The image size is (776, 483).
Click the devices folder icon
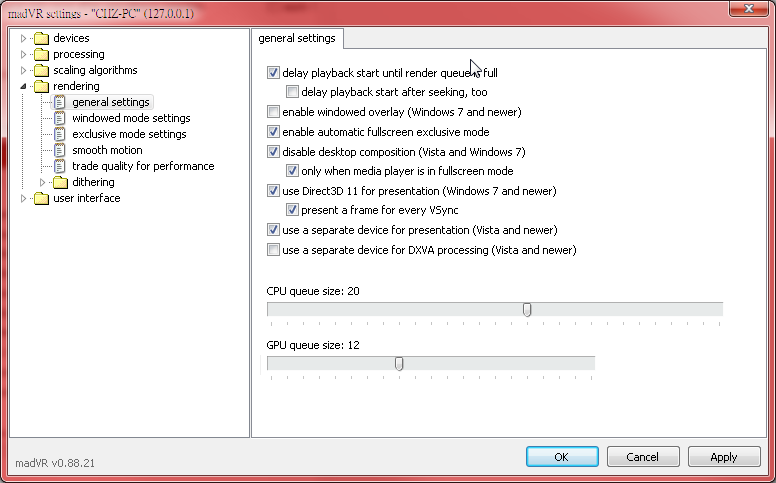pos(41,38)
